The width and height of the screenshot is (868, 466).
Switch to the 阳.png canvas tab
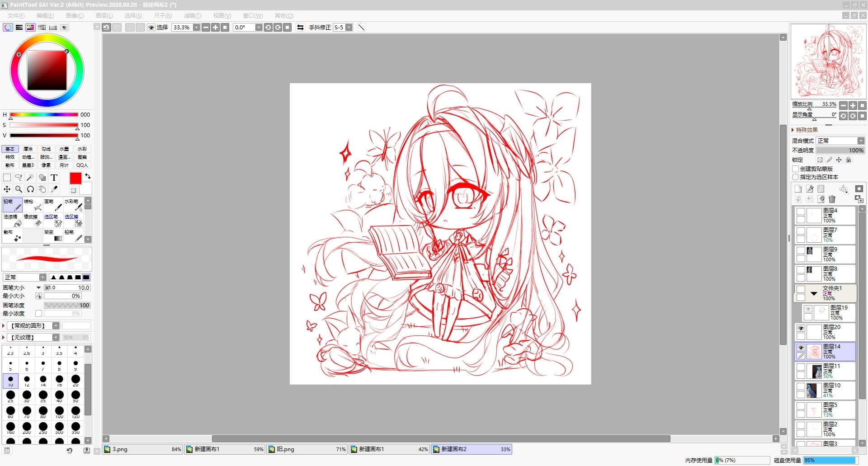[307, 449]
